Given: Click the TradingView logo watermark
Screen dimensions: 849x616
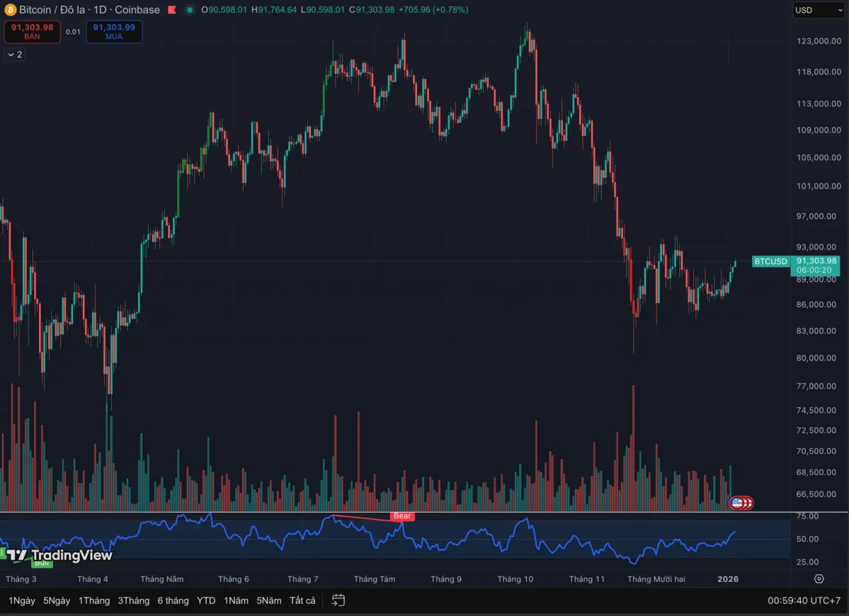Looking at the screenshot, I should (x=59, y=555).
